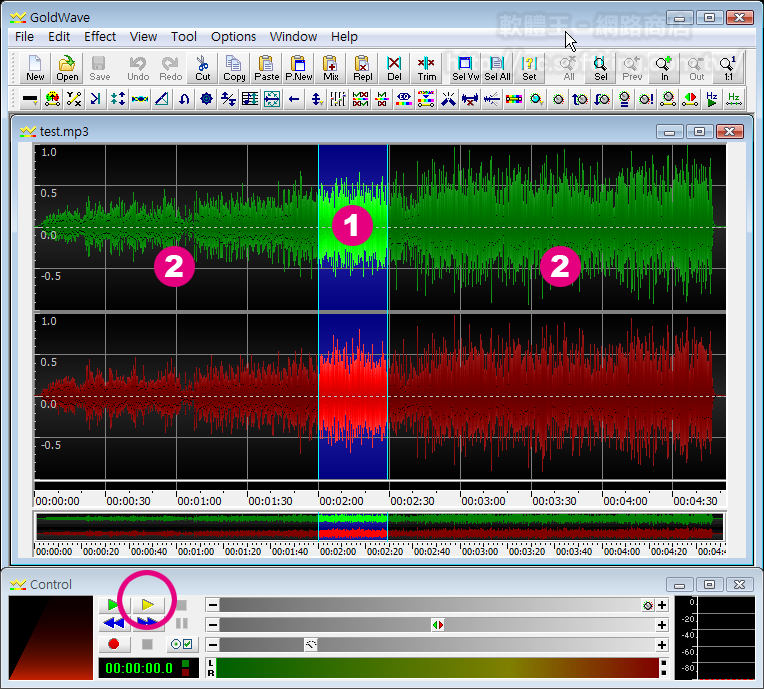
Task: Start recording with the red record button
Action: (114, 645)
